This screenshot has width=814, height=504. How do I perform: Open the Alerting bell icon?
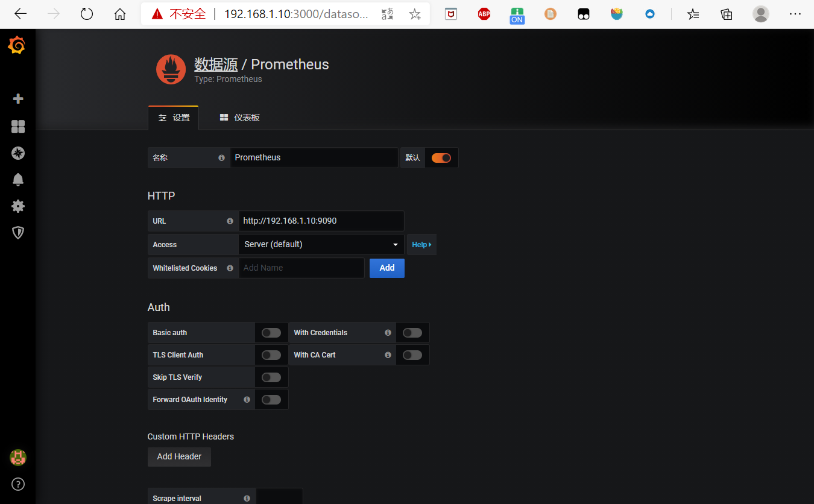pos(18,180)
